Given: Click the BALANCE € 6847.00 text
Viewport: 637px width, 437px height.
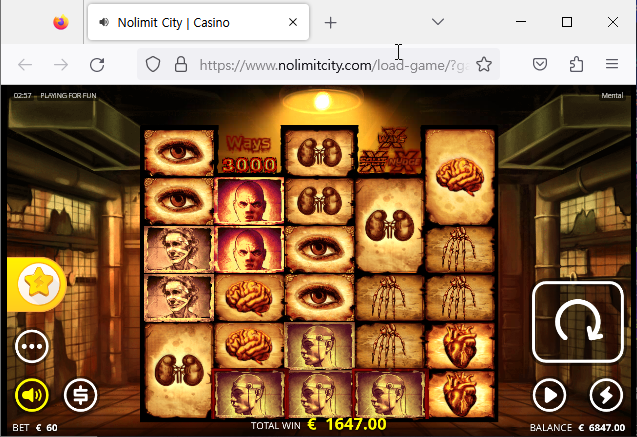Looking at the screenshot, I should (x=577, y=428).
